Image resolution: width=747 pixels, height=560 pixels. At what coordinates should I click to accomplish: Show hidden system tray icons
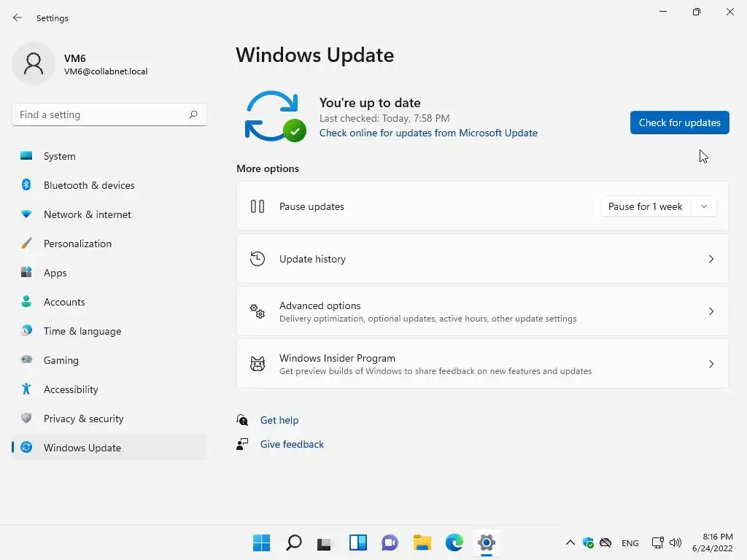tap(570, 542)
